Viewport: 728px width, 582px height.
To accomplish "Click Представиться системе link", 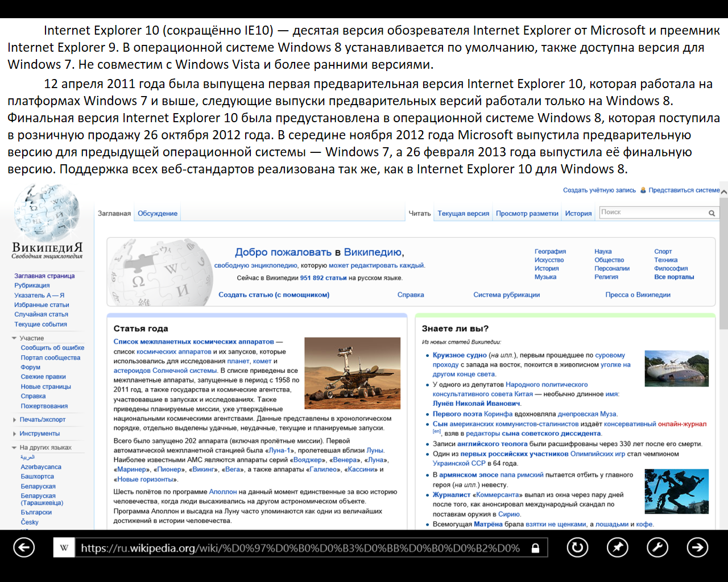I will (x=684, y=190).
